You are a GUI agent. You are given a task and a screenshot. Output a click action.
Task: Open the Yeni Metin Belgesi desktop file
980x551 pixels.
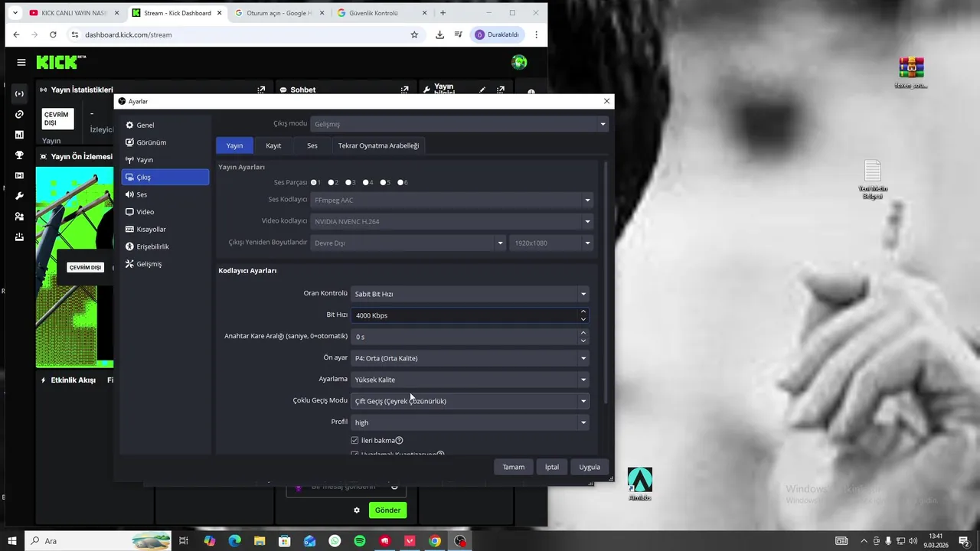872,180
